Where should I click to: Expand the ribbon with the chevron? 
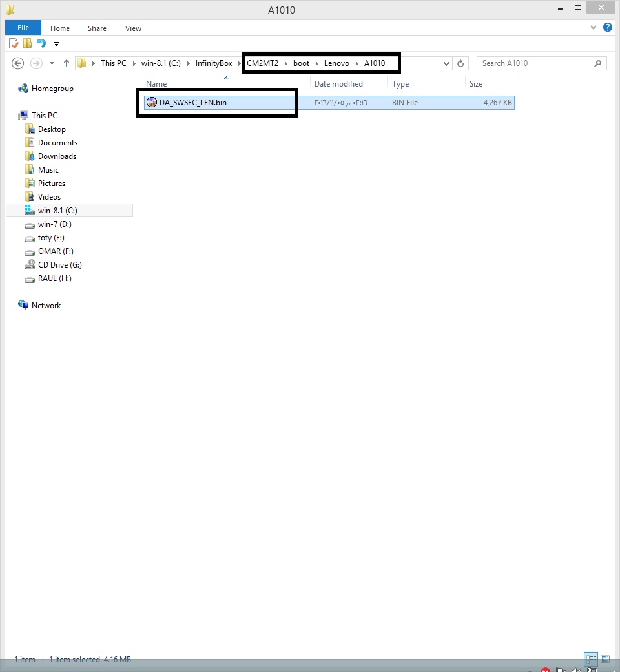click(x=594, y=27)
